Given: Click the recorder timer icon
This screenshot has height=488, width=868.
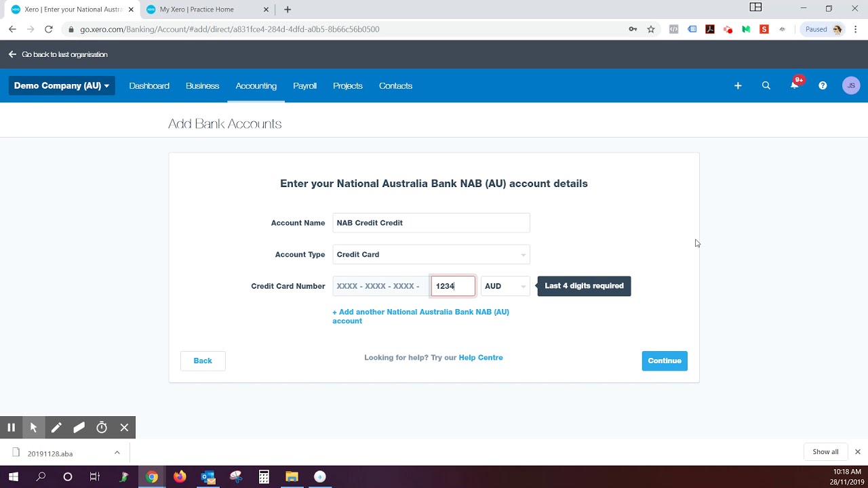Looking at the screenshot, I should point(102,428).
